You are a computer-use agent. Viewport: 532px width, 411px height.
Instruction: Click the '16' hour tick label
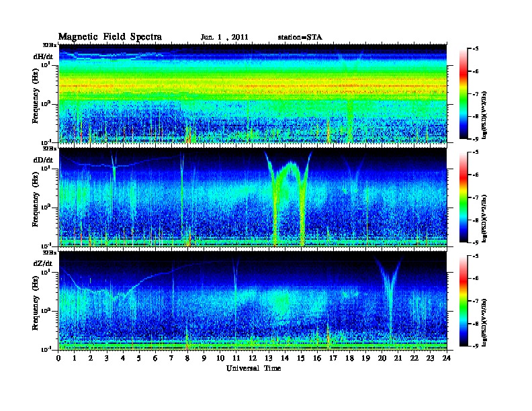tap(317, 358)
